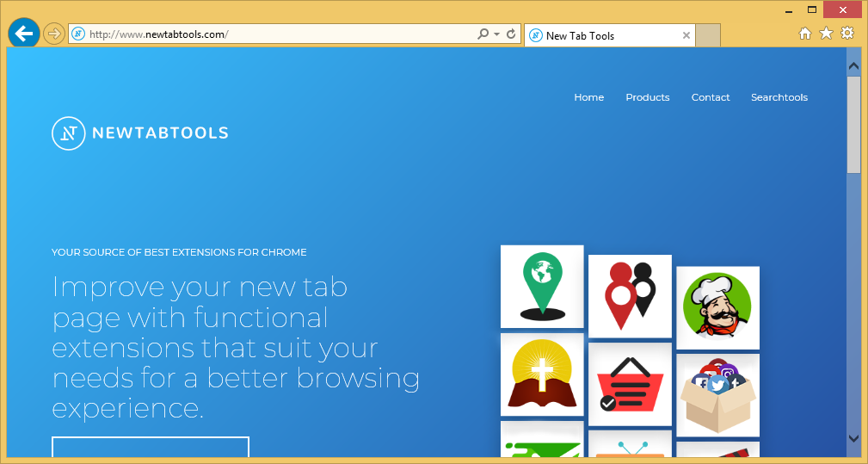Image resolution: width=868 pixels, height=464 pixels.
Task: Click the browser Forward arrow button
Action: click(x=54, y=34)
